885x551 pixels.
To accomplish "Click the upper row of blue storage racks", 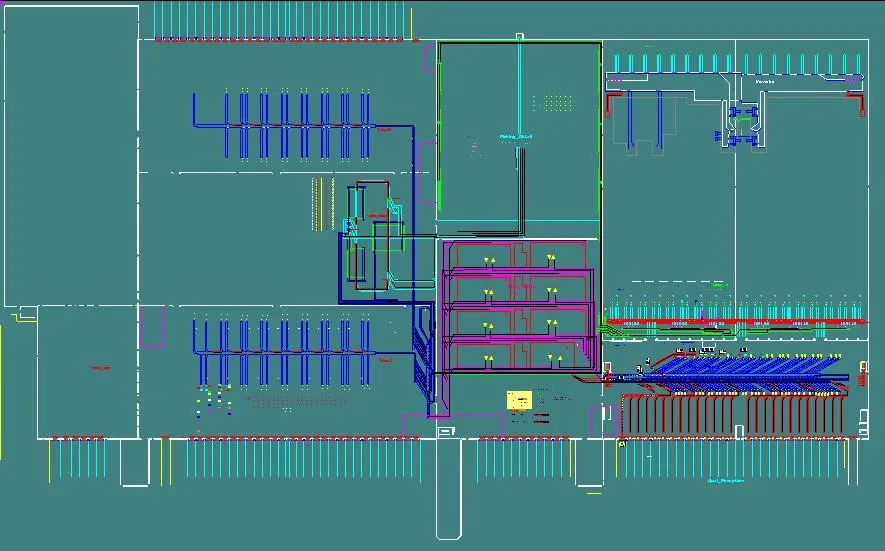I will [284, 126].
